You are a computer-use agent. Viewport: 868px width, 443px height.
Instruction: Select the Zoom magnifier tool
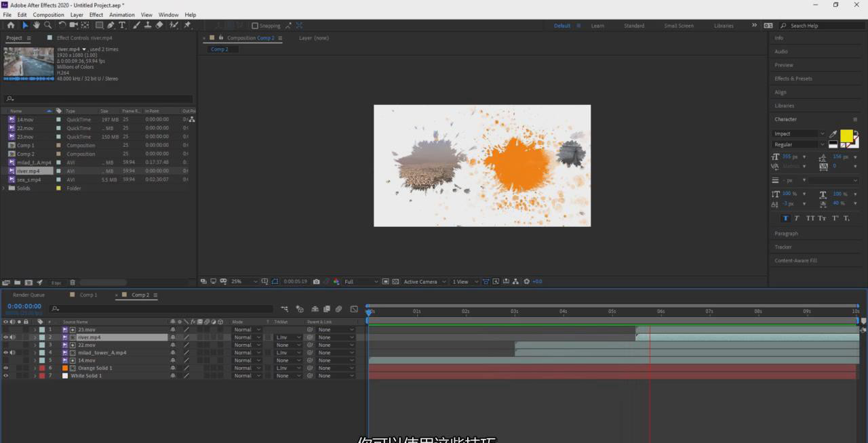coord(47,25)
